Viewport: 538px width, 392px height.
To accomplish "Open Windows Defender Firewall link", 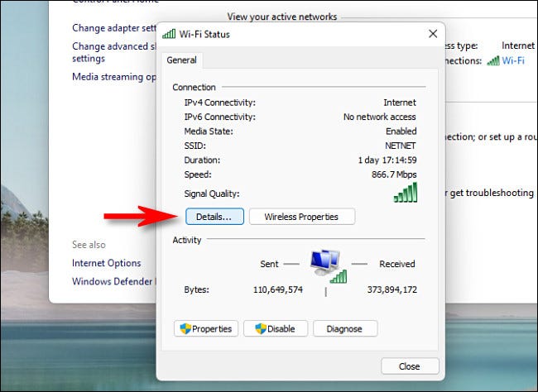I will 113,281.
